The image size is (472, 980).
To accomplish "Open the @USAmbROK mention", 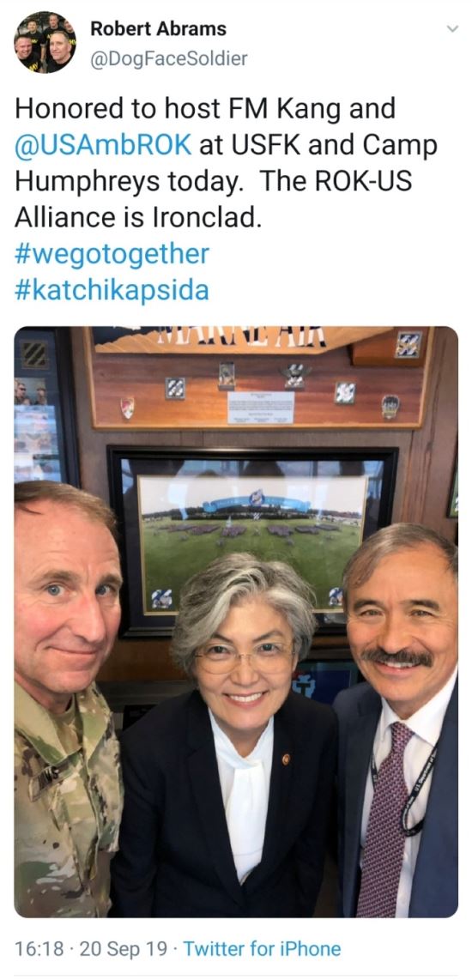I will tap(103, 145).
